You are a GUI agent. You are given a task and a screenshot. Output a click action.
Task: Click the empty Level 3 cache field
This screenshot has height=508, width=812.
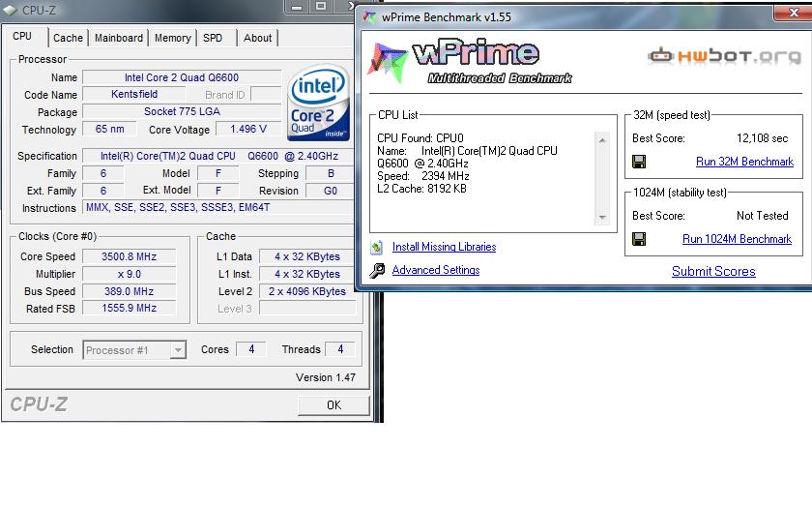[x=307, y=309]
